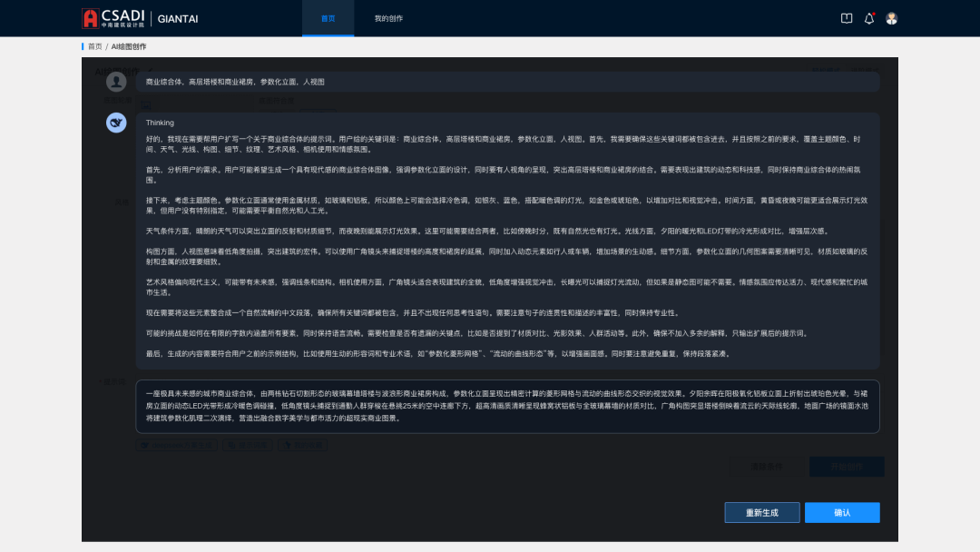This screenshot has width=980, height=552.
Task: Click the paragraph starting 可能的挑战是
Action: [478, 333]
